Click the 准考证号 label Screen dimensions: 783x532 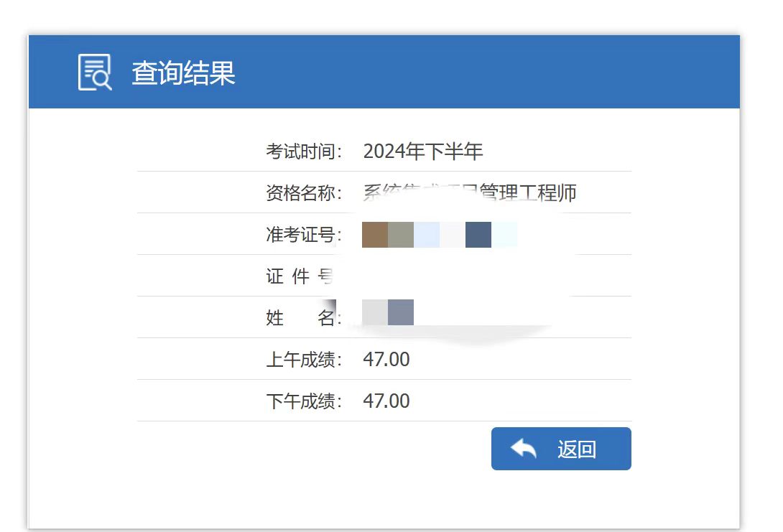pyautogui.click(x=304, y=234)
